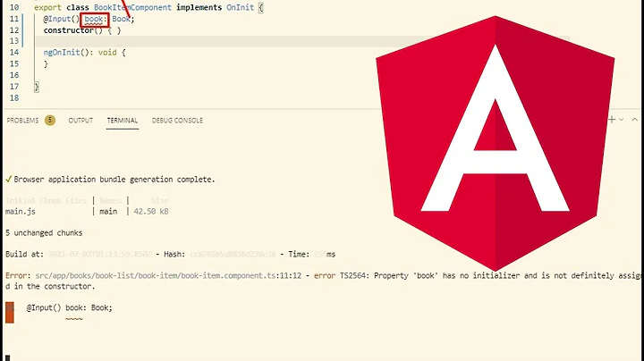Viewport: 644px width, 361px height.
Task: Place cursor on the empty highlighted line 13
Action: (x=302, y=41)
